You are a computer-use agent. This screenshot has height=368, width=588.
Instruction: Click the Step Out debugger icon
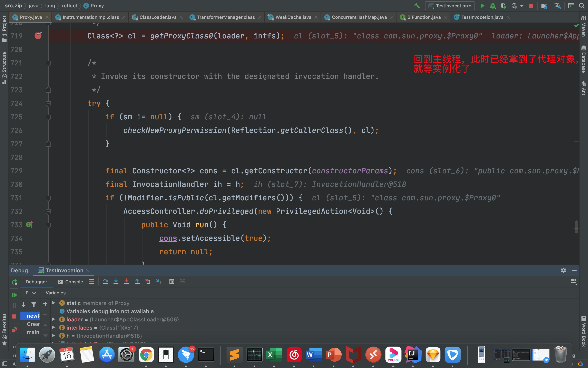[137, 281]
